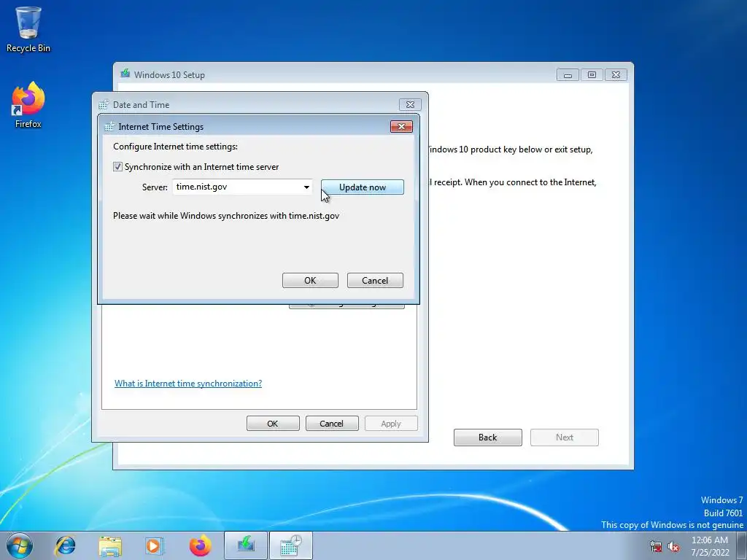Viewport: 747px width, 560px height.
Task: Maximize the Windows 10 Setup window
Action: [x=592, y=75]
